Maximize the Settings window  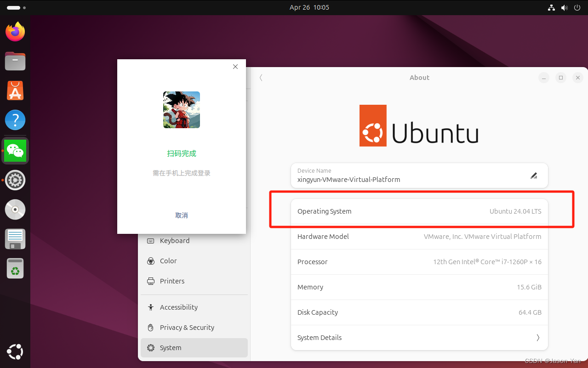[561, 78]
